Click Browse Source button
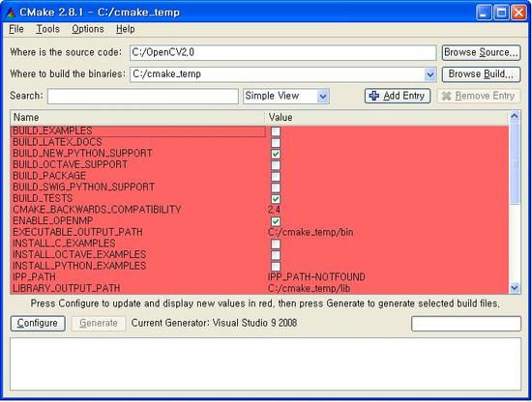Screen dimensions: 532x402 pos(481,52)
